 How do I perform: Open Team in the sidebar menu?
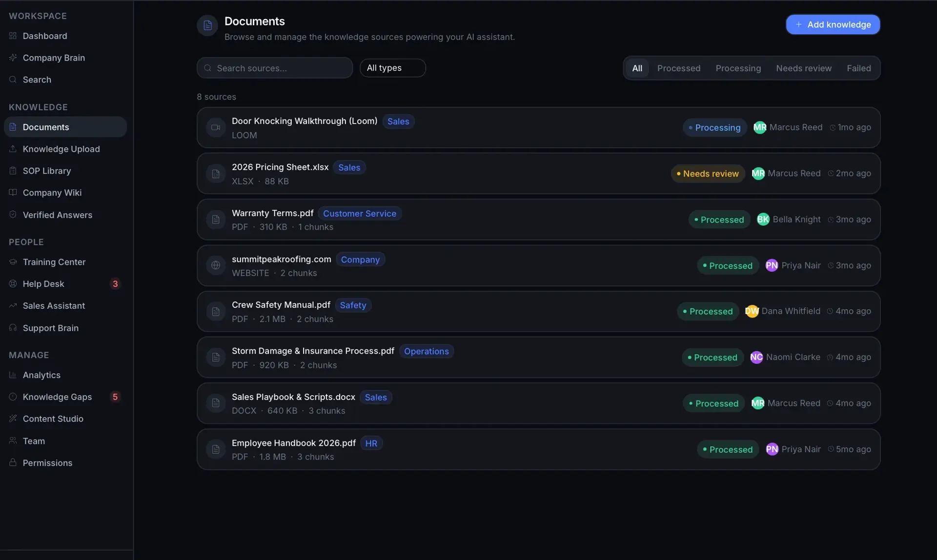(65, 441)
